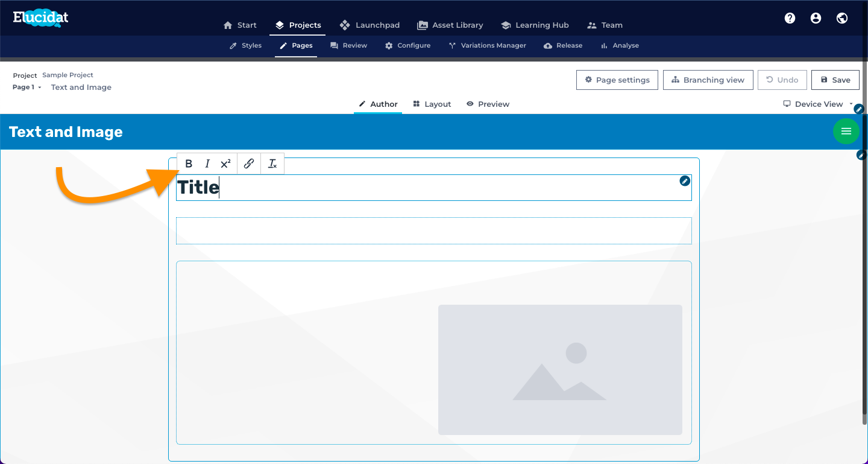The width and height of the screenshot is (868, 464).
Task: Open the Analyse tab
Action: 620,45
